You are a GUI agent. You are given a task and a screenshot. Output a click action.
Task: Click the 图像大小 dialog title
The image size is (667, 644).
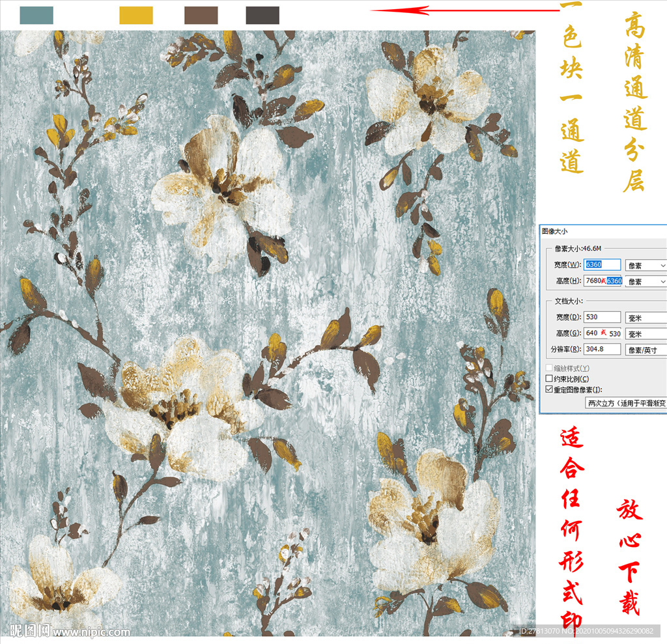[555, 231]
